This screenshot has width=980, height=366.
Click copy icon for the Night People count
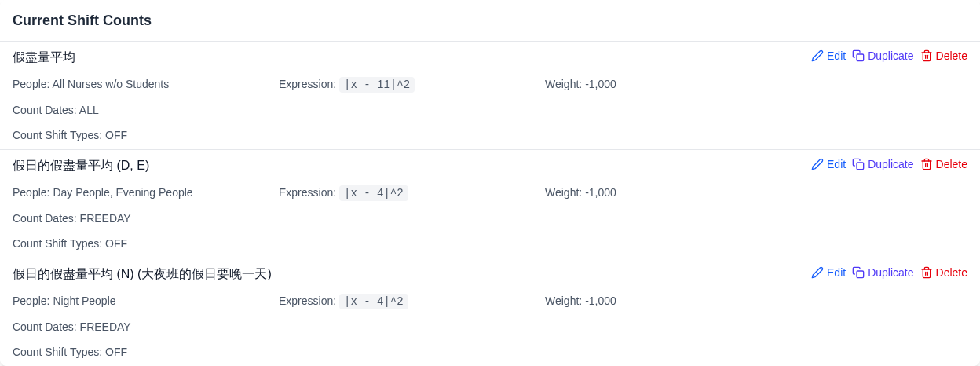[x=858, y=273]
